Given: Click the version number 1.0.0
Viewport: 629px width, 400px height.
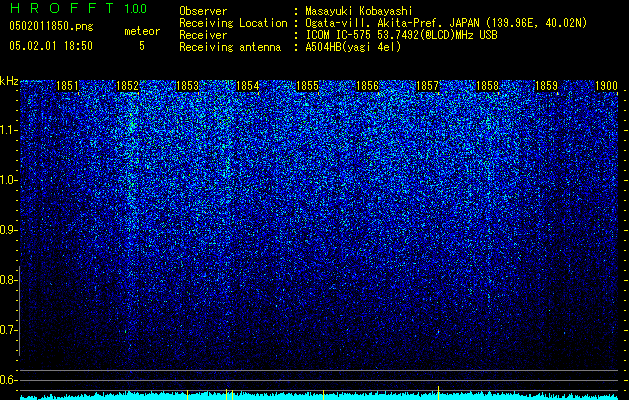Looking at the screenshot, I should tap(136, 8).
